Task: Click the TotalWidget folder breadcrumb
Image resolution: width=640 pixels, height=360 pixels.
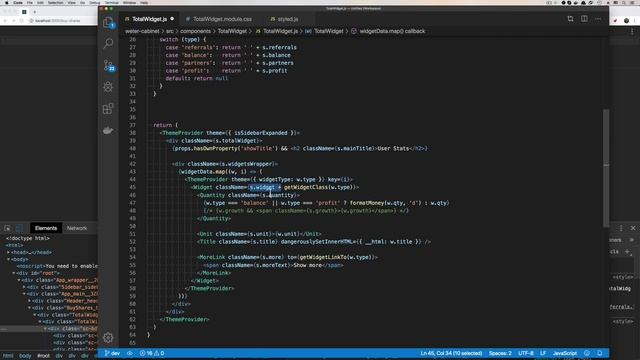Action: click(232, 31)
